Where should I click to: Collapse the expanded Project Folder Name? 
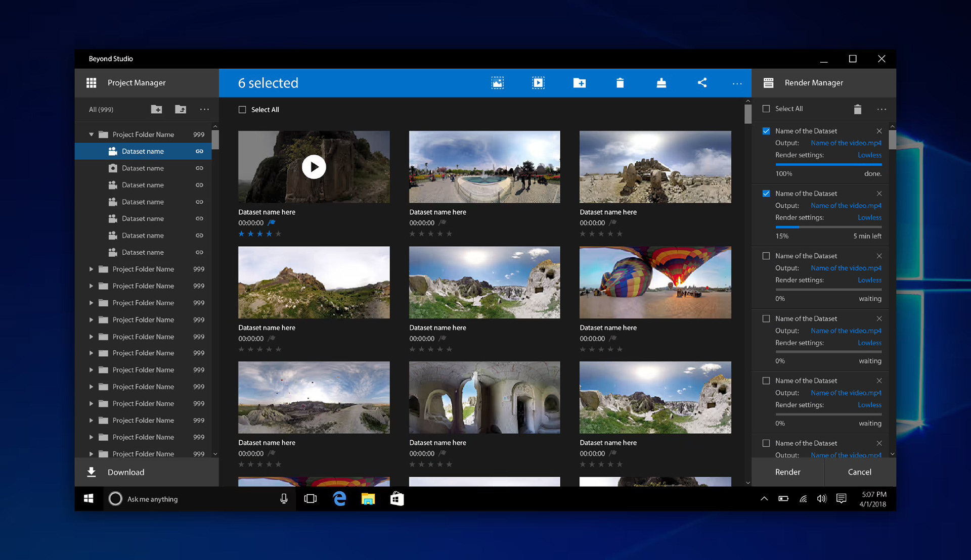tap(92, 134)
